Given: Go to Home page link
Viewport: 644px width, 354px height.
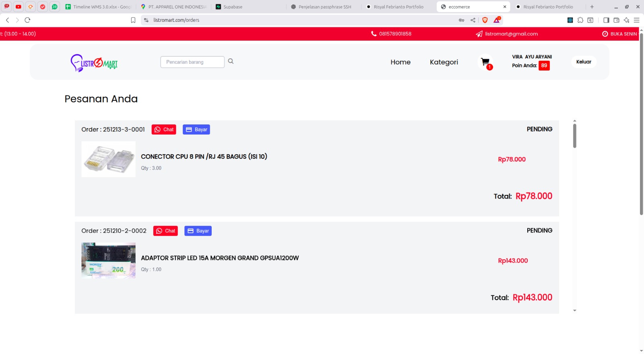Looking at the screenshot, I should click(x=400, y=62).
